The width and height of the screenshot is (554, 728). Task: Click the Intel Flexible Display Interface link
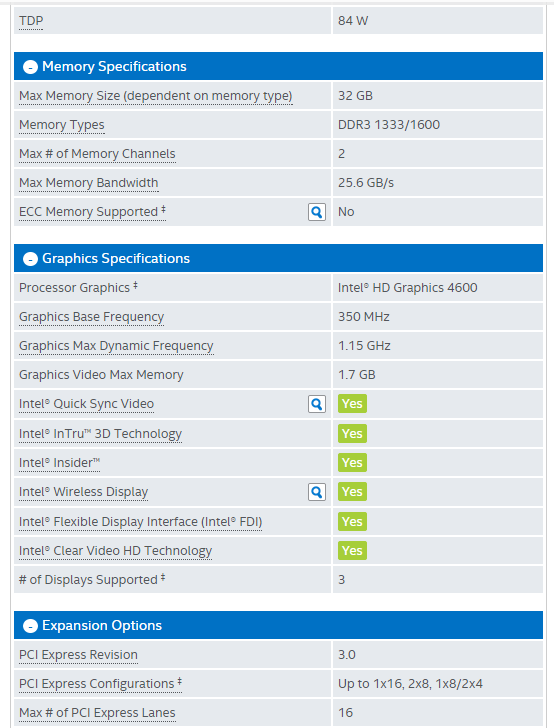pos(141,522)
